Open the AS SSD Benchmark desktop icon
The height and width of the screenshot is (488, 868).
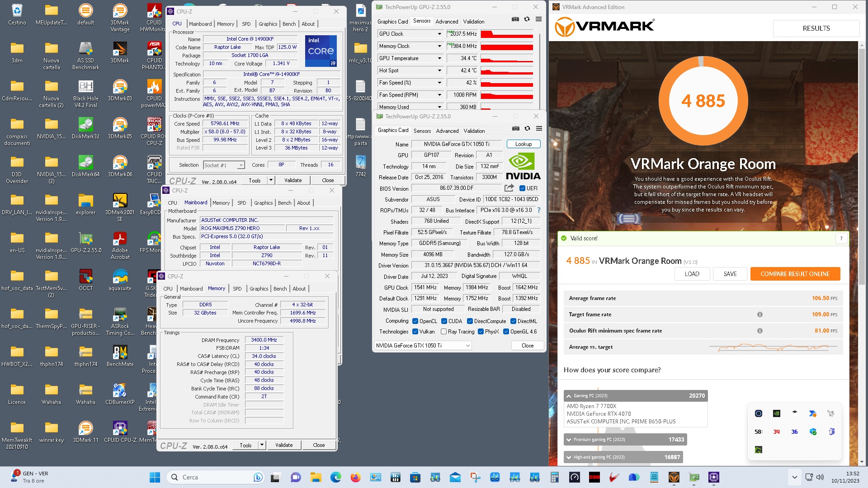[85, 56]
